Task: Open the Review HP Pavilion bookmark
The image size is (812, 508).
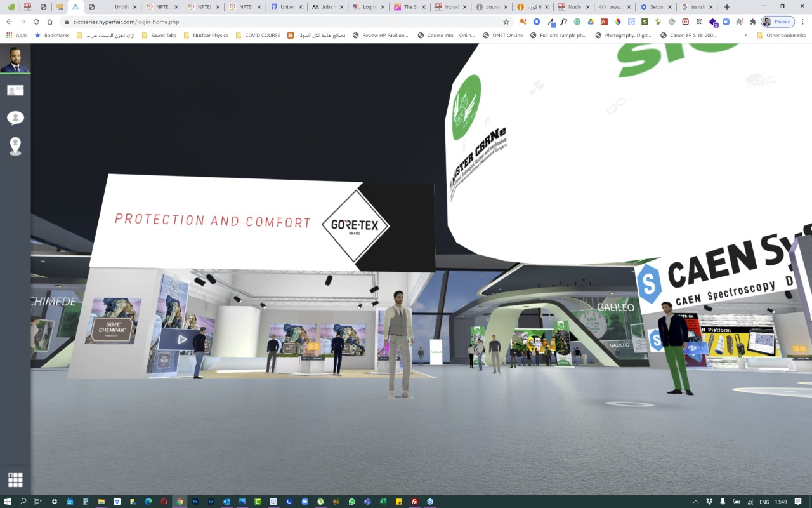Action: (381, 36)
